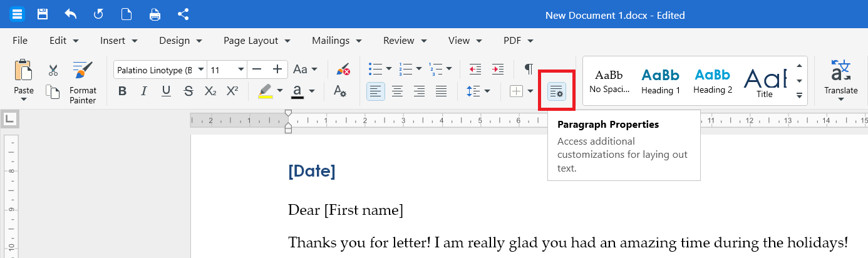
Task: Open the font size 11 dropdown
Action: pyautogui.click(x=240, y=70)
